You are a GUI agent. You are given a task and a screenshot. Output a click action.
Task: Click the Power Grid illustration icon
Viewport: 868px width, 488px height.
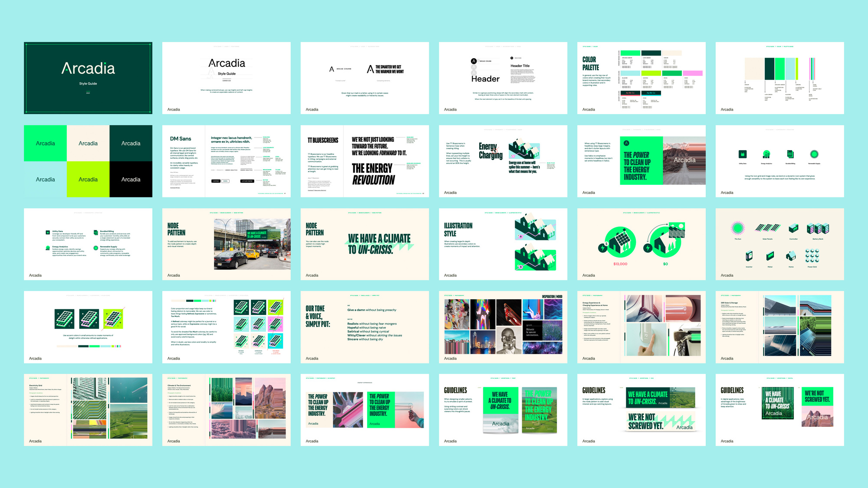[x=812, y=256]
